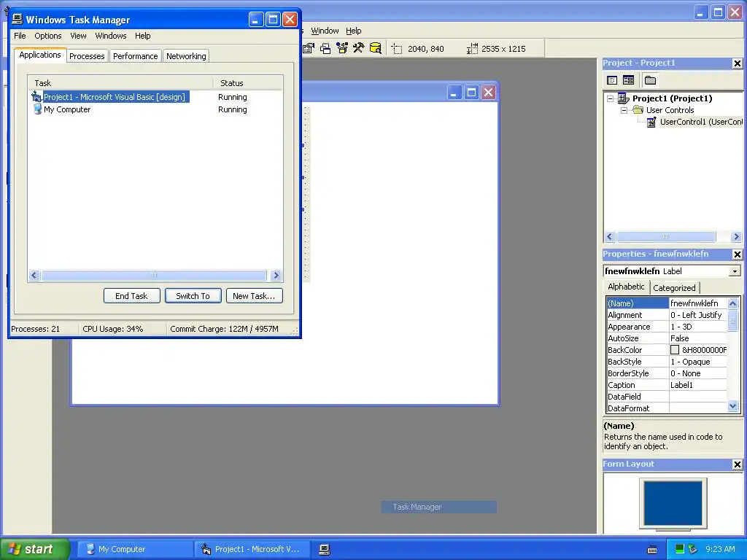
Task: Click the keyboard icon in system tray
Action: 652,550
